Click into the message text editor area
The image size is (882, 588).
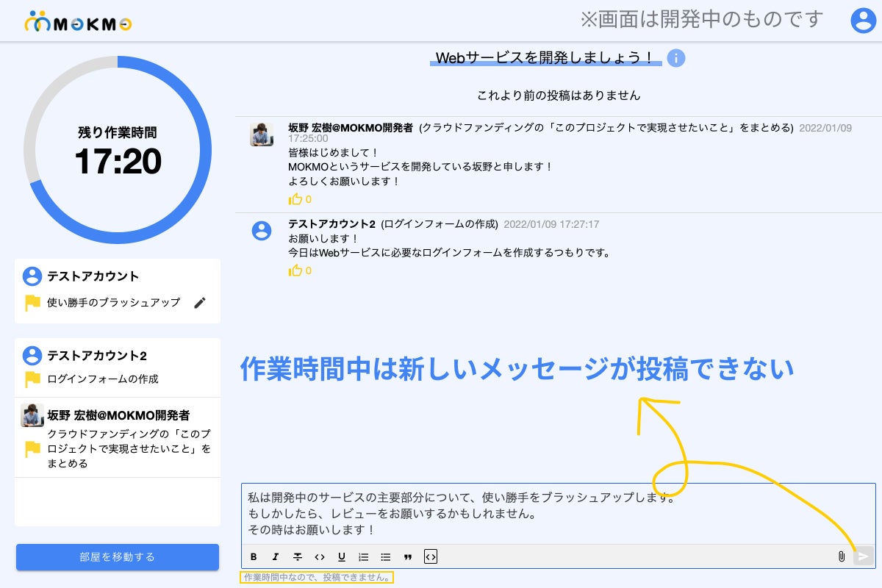click(557, 513)
